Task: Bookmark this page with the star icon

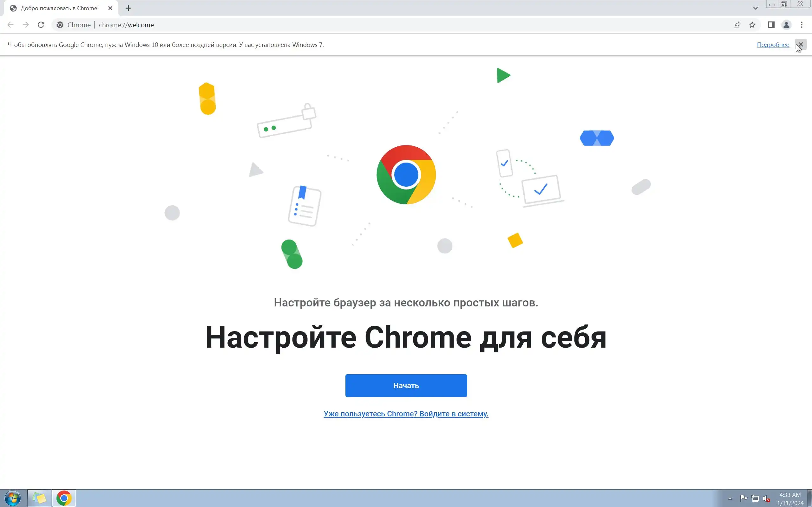Action: pyautogui.click(x=752, y=25)
